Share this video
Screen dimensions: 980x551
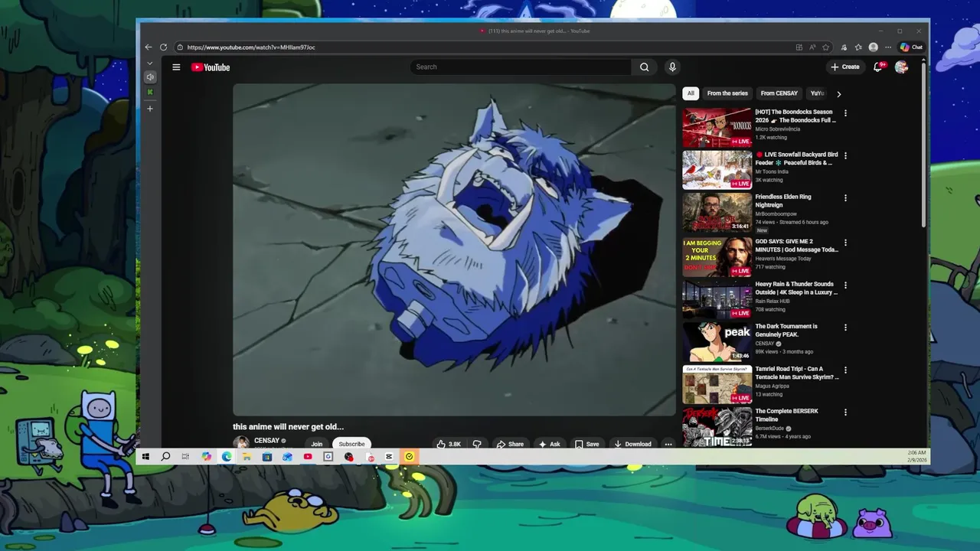pos(511,444)
